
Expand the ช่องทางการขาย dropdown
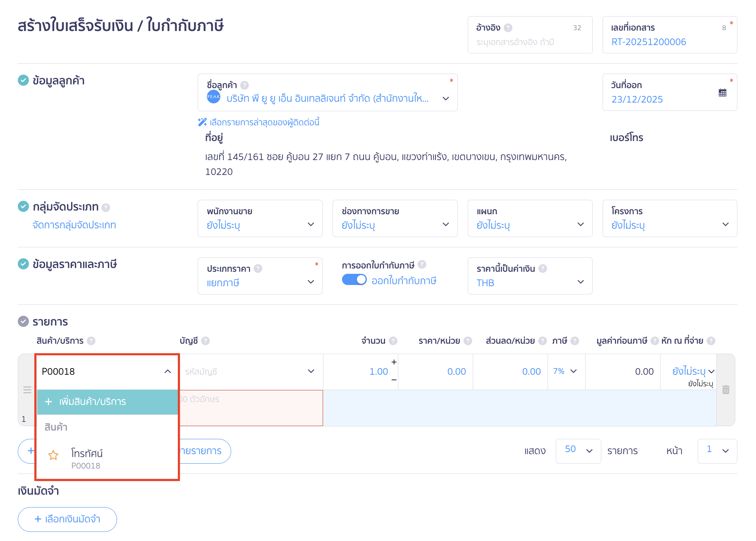395,218
